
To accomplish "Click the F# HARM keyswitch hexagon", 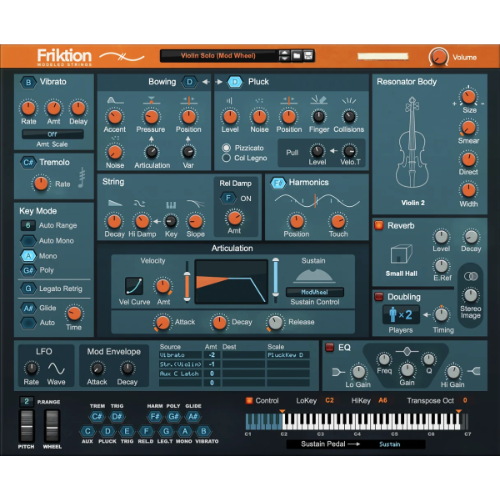I will (x=155, y=416).
